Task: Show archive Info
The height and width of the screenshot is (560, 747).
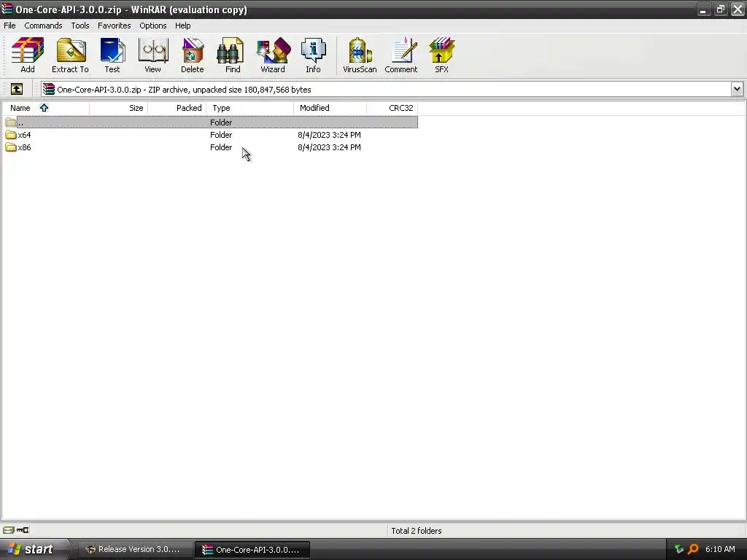Action: coord(313,55)
